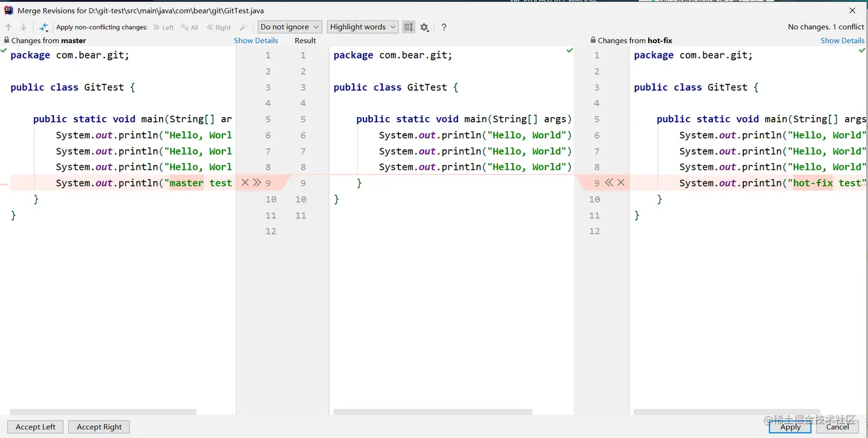Click Accept Left button

click(36, 427)
